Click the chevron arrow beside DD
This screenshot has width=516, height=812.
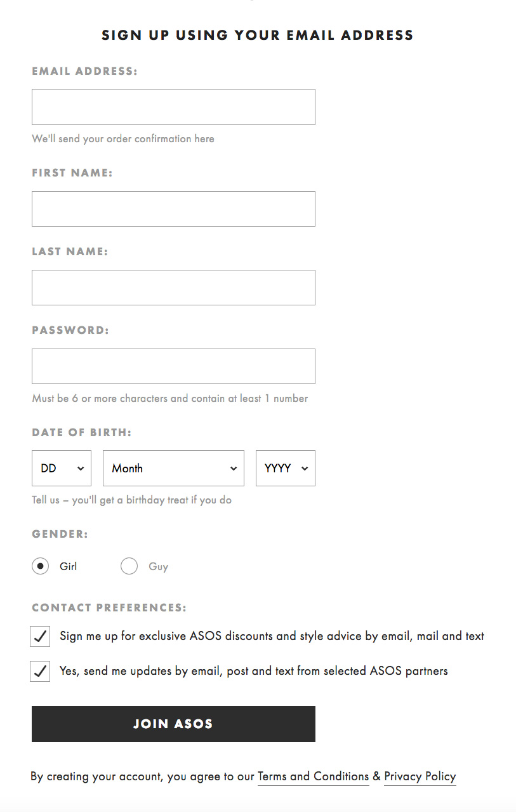(81, 469)
